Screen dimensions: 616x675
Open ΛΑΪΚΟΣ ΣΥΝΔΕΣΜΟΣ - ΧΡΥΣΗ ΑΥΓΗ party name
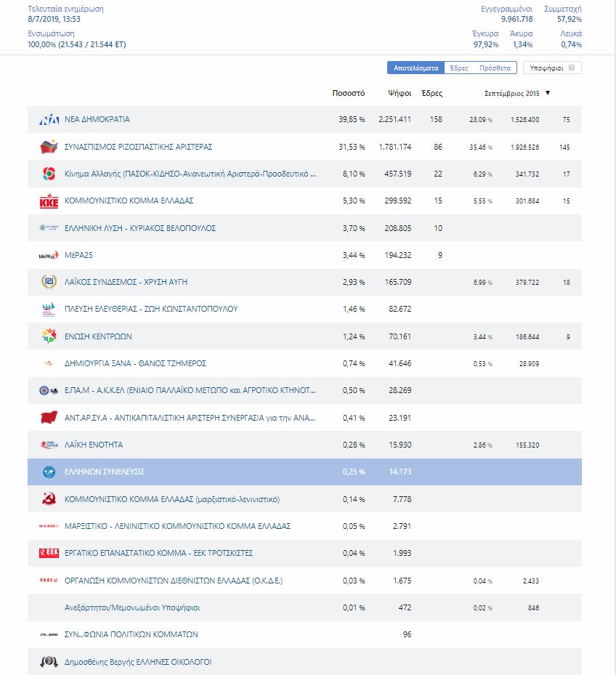tap(126, 282)
